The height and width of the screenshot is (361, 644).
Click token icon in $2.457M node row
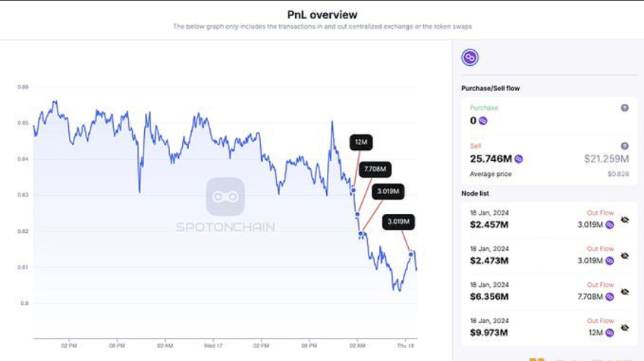609,224
